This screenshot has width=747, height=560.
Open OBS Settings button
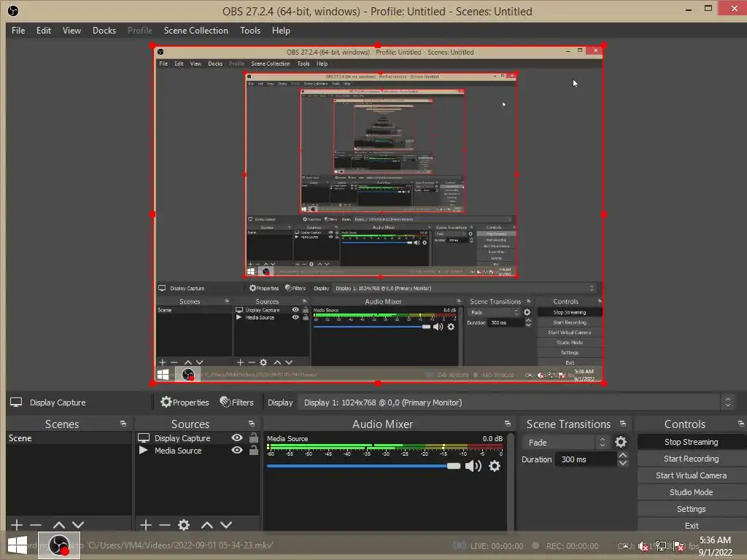692,509
